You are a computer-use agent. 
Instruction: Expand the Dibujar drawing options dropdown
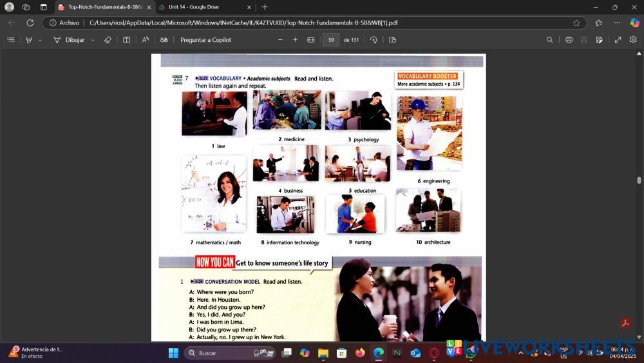tap(93, 40)
